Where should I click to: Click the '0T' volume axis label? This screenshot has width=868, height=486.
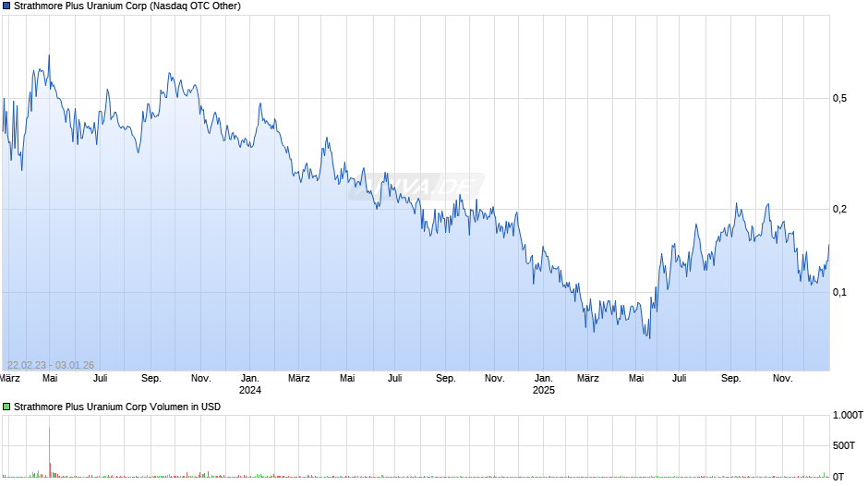pos(838,477)
